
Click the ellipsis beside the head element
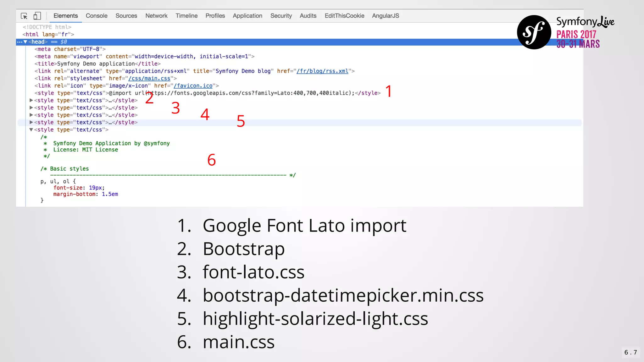(x=19, y=42)
